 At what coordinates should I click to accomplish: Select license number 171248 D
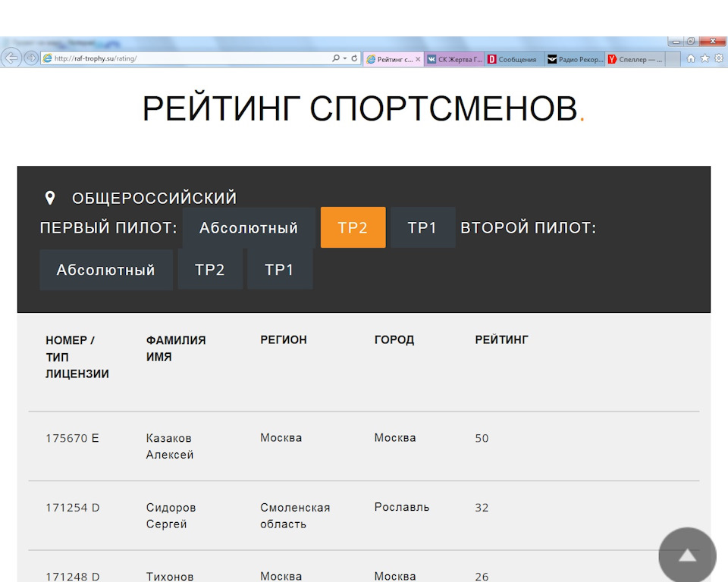[73, 577]
